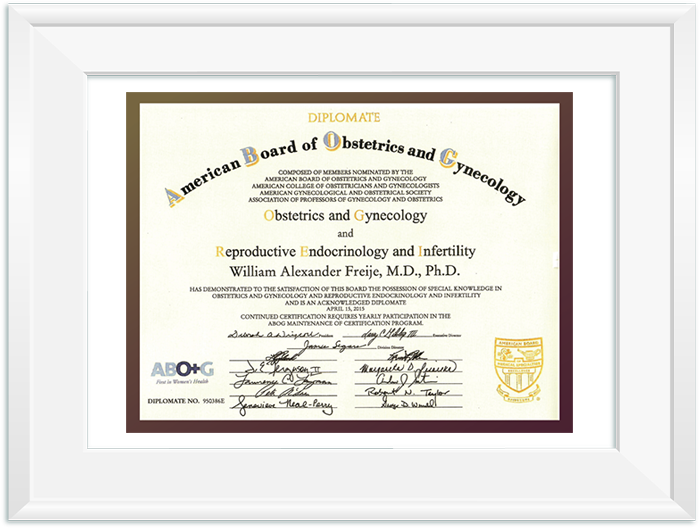The height and width of the screenshot is (528, 699).
Task: Click the ABO+G logo
Action: [182, 370]
